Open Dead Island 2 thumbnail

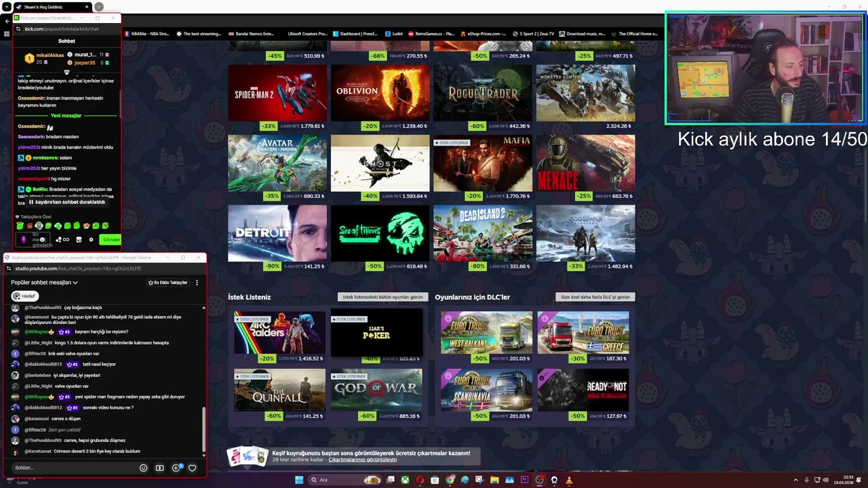point(483,233)
